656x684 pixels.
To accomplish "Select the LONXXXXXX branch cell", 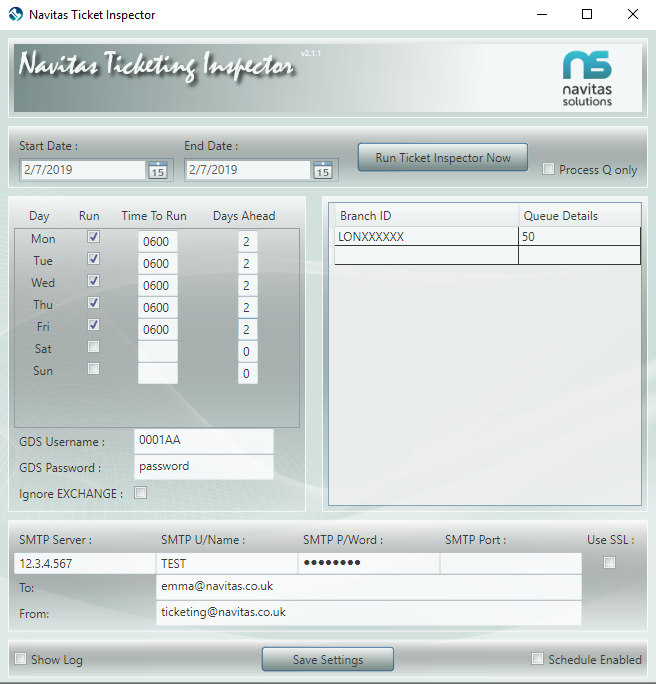I will (427, 236).
